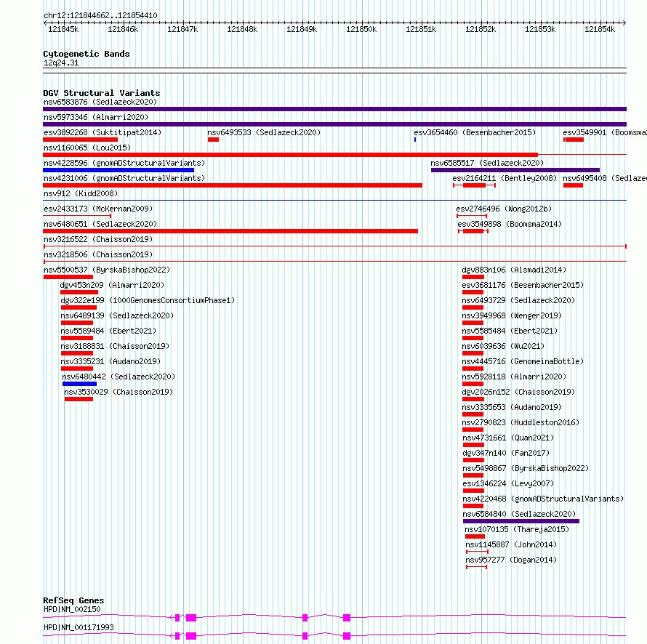647x644 pixels.
Task: Click the nsv5500537 (ByrskaBishop2022) label
Action: (x=107, y=270)
